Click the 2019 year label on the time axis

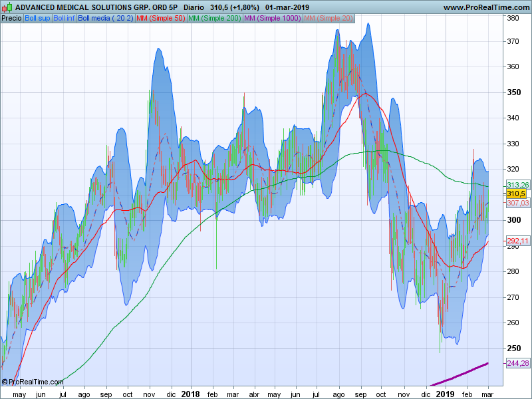[x=445, y=394]
